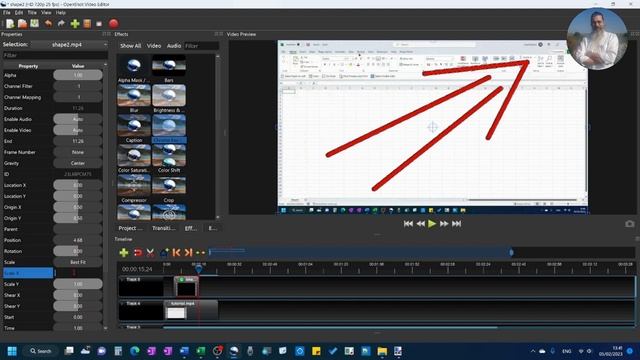Click the New Project toolbar icon
Image resolution: width=640 pixels, height=360 pixels.
(10, 24)
